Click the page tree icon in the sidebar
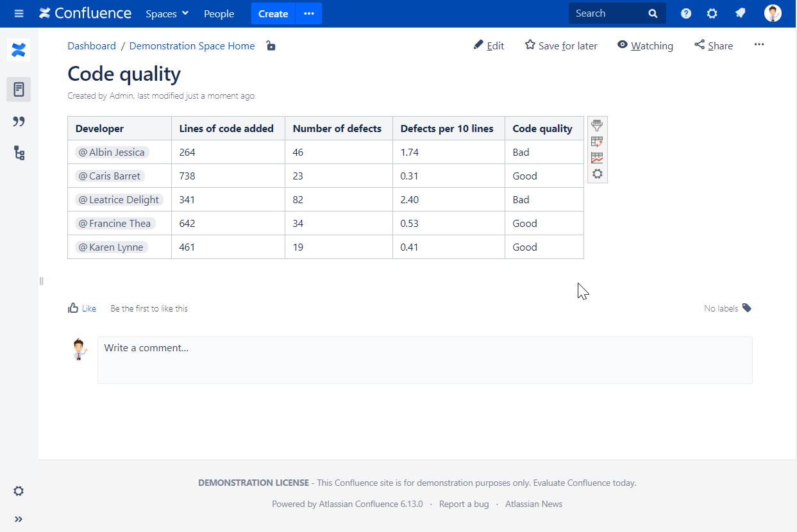Screen dimensions: 797x532 click(18, 153)
